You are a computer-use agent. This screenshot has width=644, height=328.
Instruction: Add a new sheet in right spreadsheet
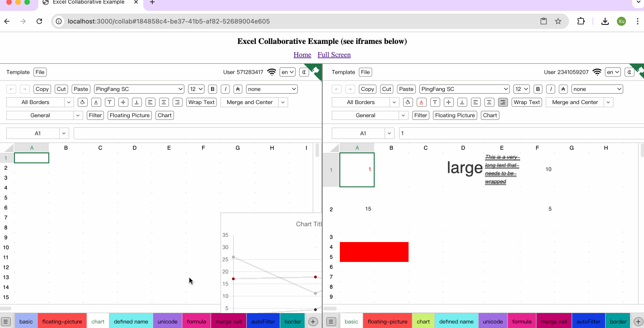point(638,322)
